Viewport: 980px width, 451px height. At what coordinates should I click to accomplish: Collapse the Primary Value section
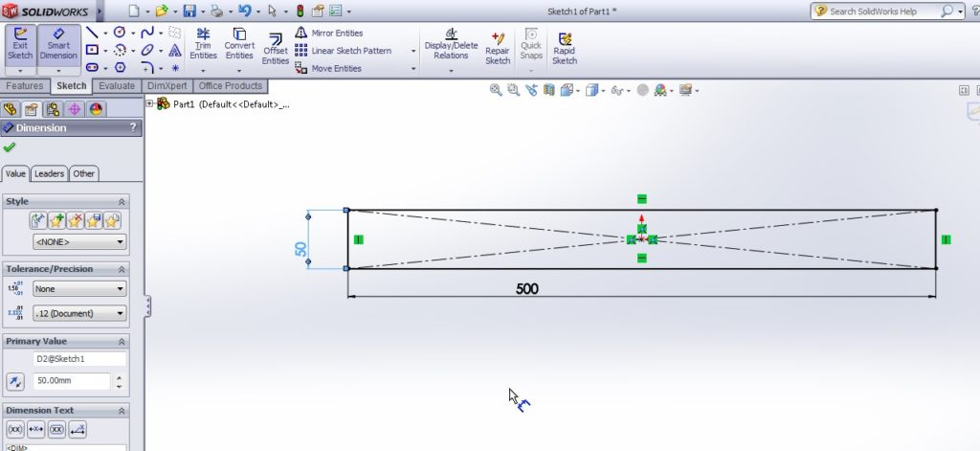(x=122, y=342)
